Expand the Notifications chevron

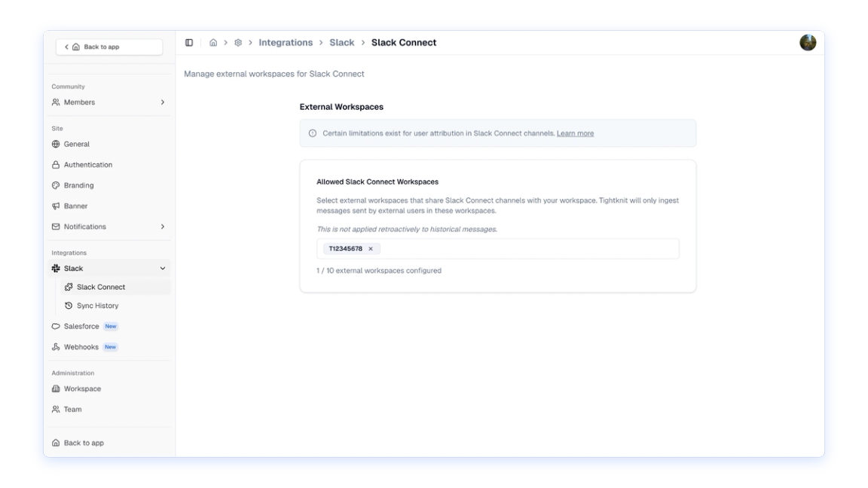(163, 227)
